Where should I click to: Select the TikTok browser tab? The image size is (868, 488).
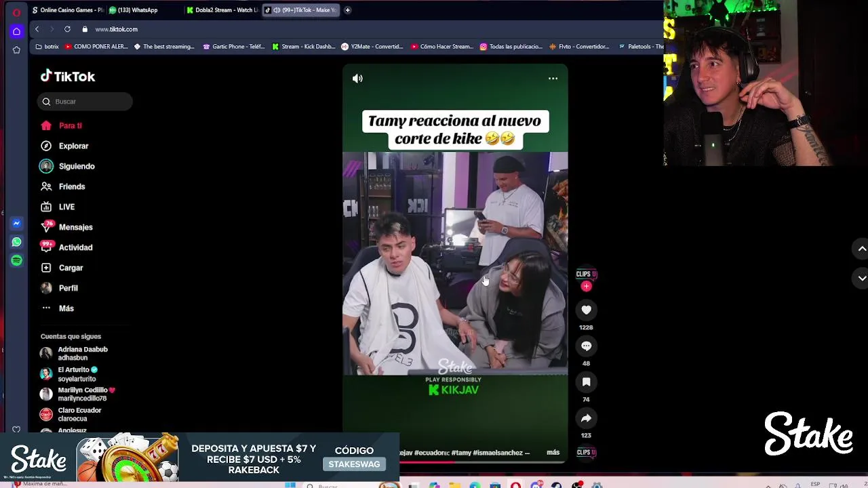tap(300, 10)
